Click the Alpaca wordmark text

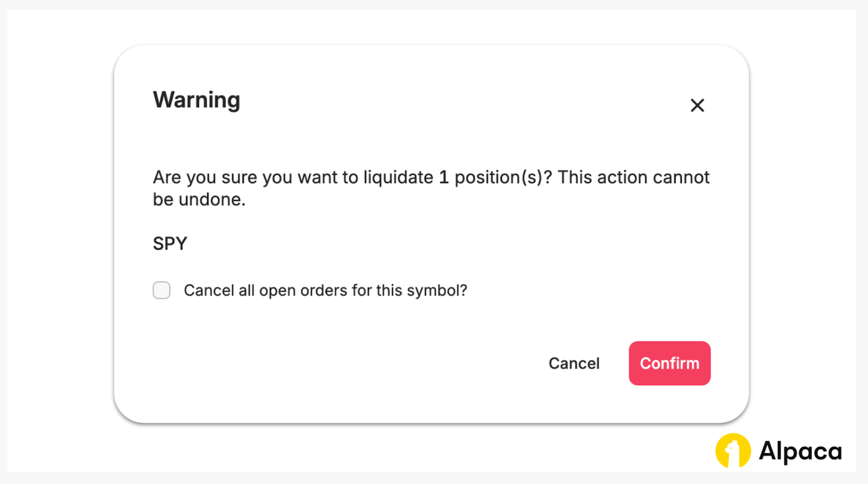click(x=800, y=451)
